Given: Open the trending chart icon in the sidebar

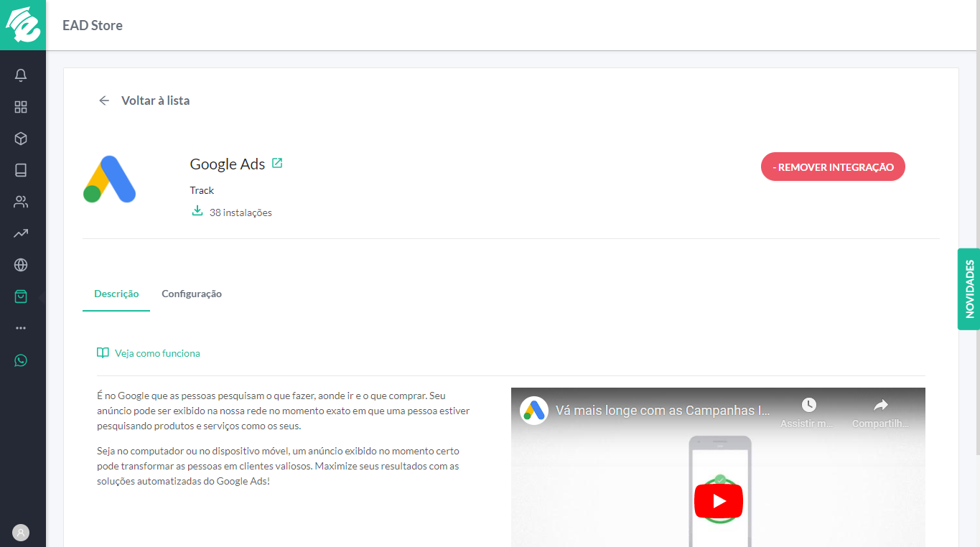Looking at the screenshot, I should tap(21, 233).
